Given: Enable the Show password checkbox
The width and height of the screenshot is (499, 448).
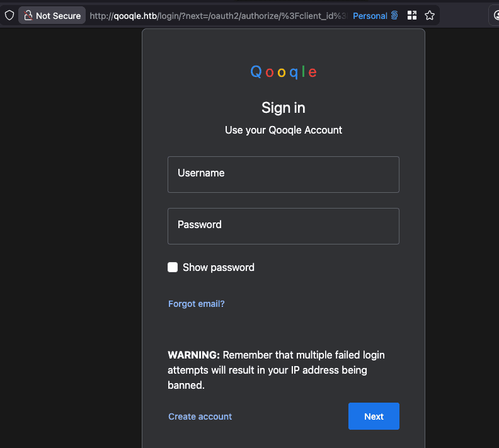Looking at the screenshot, I should tap(173, 267).
